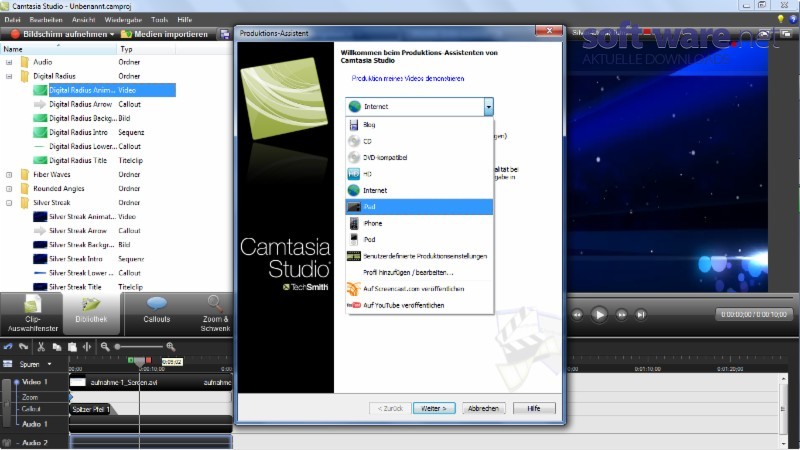
Task: Open the Bibliothek tab
Action: (91, 313)
